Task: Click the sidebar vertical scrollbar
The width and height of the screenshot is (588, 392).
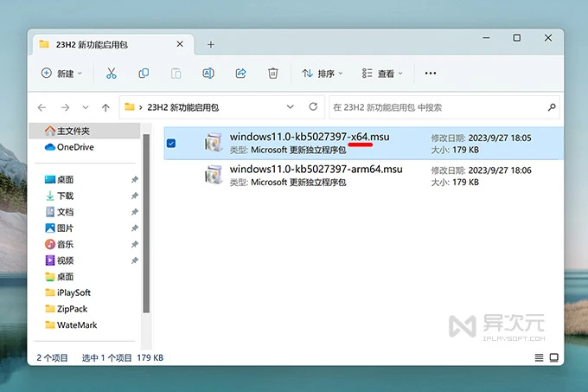Action: pyautogui.click(x=146, y=223)
